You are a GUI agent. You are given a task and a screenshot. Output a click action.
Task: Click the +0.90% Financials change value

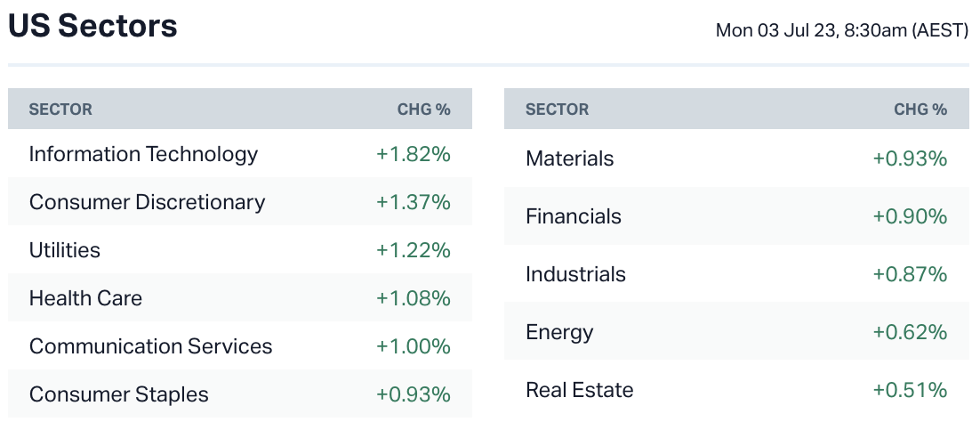point(910,216)
